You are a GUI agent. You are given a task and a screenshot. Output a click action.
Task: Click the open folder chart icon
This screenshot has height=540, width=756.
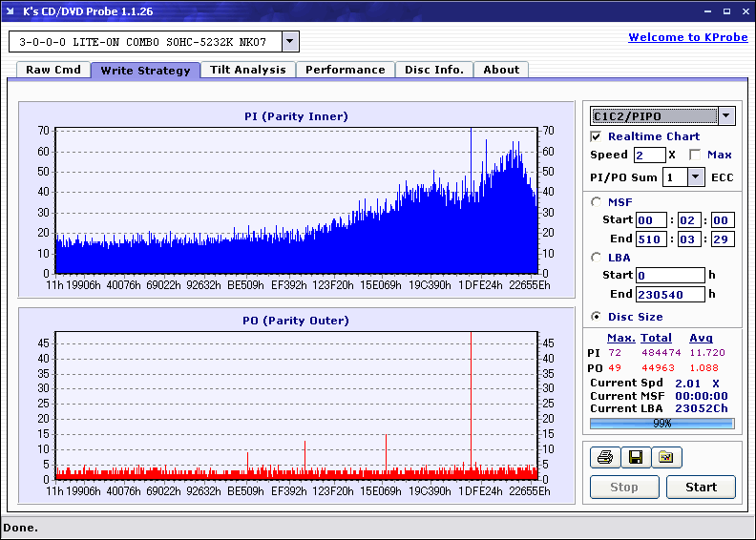pos(666,457)
